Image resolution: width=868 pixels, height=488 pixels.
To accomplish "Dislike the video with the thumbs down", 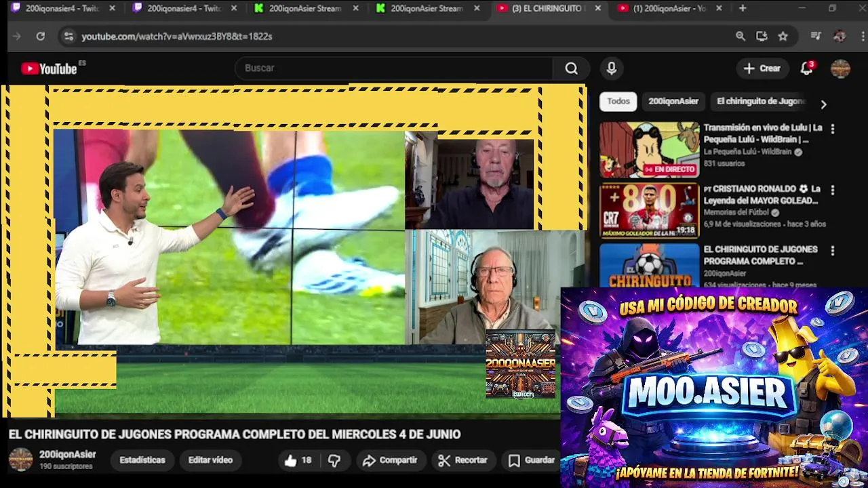I will [x=334, y=460].
